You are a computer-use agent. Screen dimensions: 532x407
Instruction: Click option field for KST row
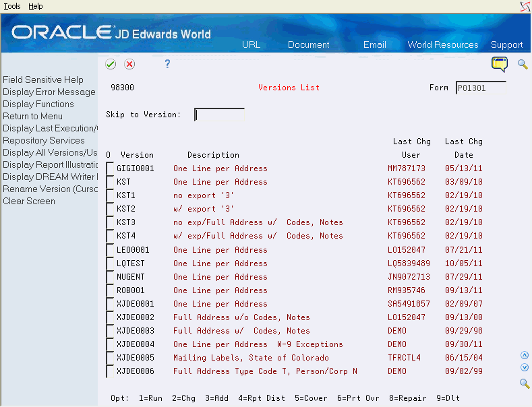point(110,182)
